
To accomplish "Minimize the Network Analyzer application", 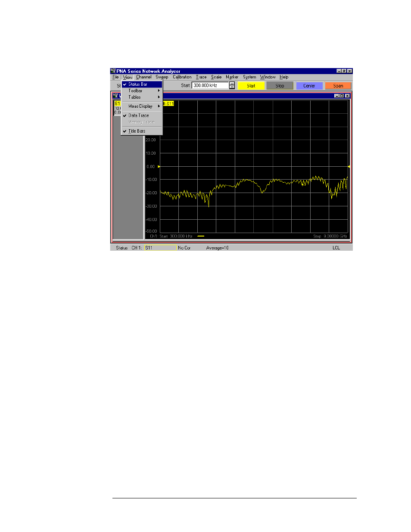I will point(339,71).
